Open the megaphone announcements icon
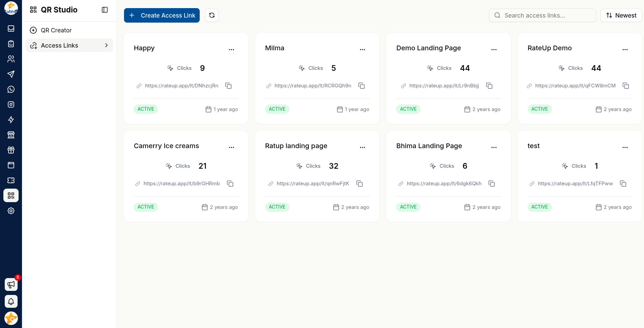Viewport: 644px width, 328px height. [11, 284]
